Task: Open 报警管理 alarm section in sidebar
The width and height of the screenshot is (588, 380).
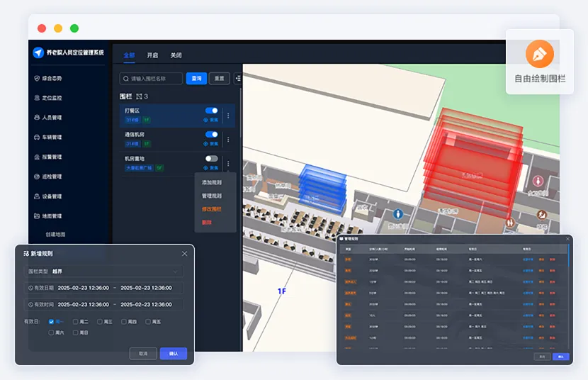Action: 48,157
